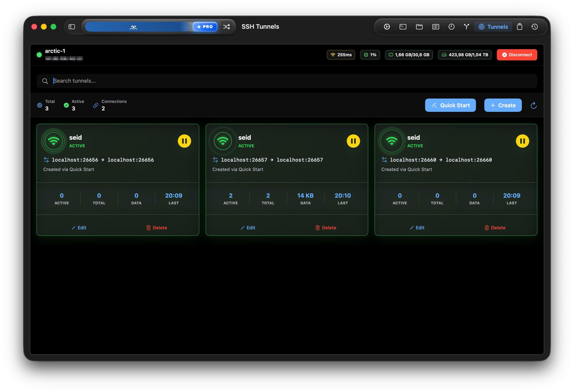Click the PRO badge

(205, 27)
